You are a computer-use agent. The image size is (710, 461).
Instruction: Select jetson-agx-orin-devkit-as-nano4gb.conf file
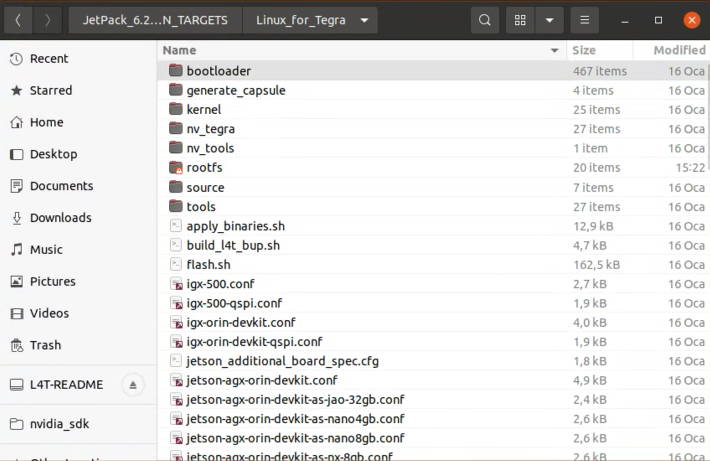(295, 419)
